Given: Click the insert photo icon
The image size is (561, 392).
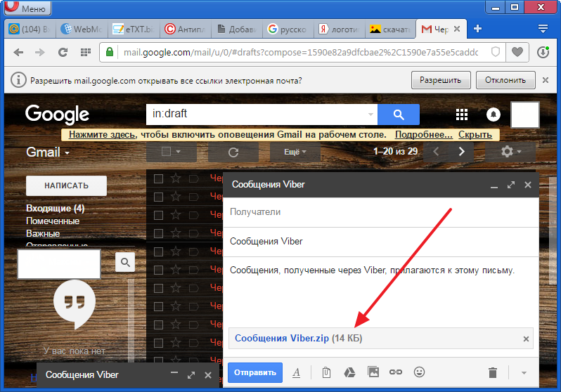Looking at the screenshot, I should point(373,372).
